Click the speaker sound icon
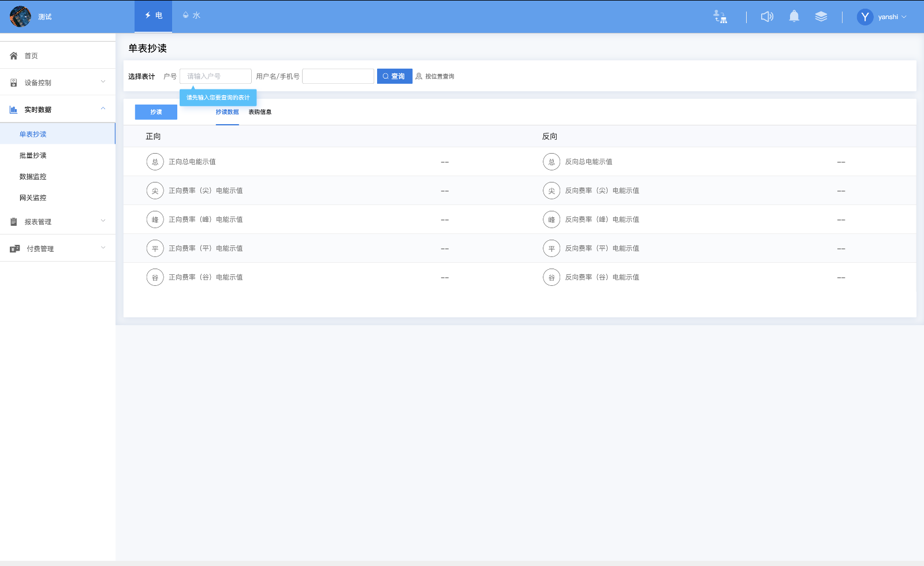Image resolution: width=924 pixels, height=566 pixels. click(767, 17)
